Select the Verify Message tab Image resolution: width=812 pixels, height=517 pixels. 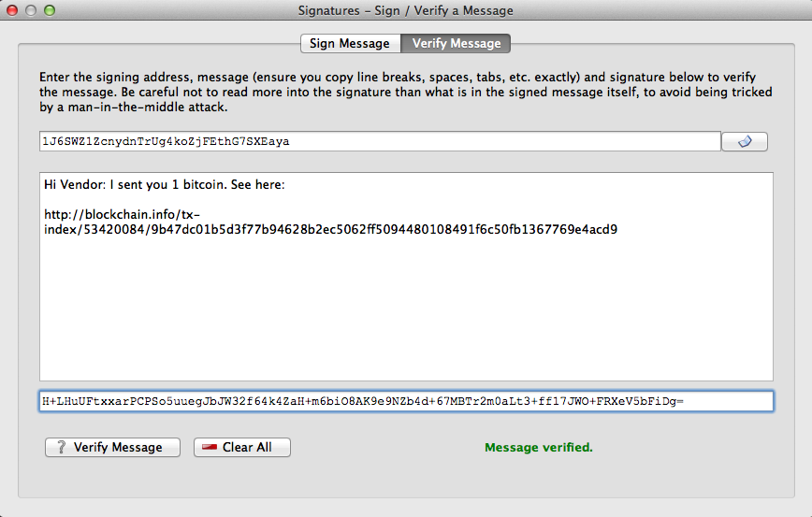coord(456,43)
